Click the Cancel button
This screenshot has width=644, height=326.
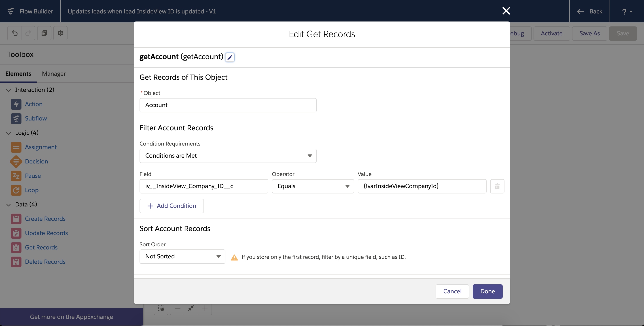pyautogui.click(x=452, y=291)
